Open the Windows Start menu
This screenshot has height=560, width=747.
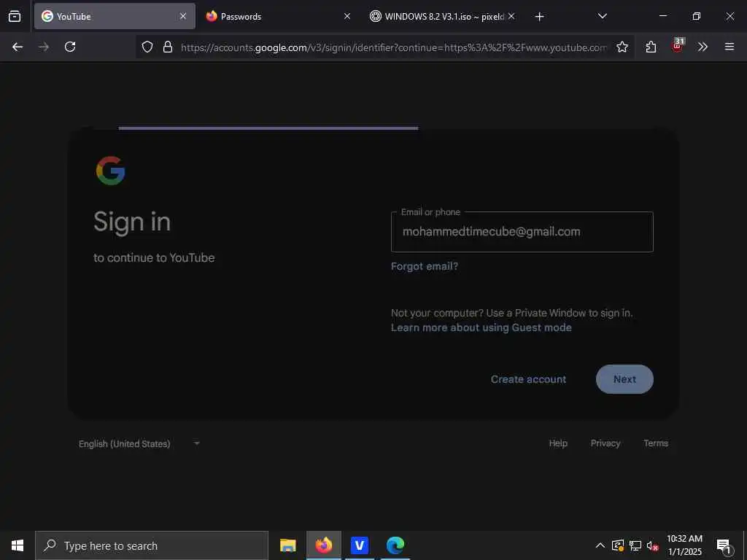18,545
